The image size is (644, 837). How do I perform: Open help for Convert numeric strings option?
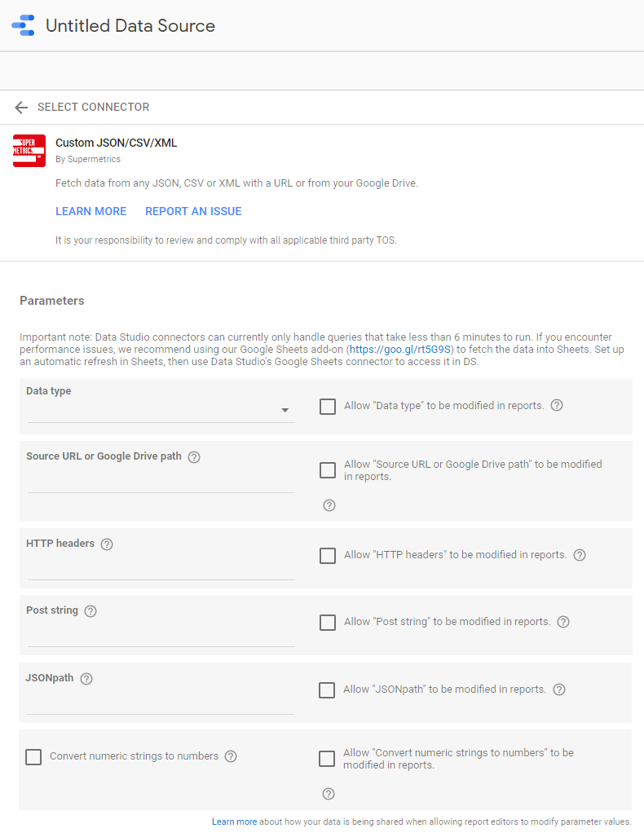coord(231,756)
